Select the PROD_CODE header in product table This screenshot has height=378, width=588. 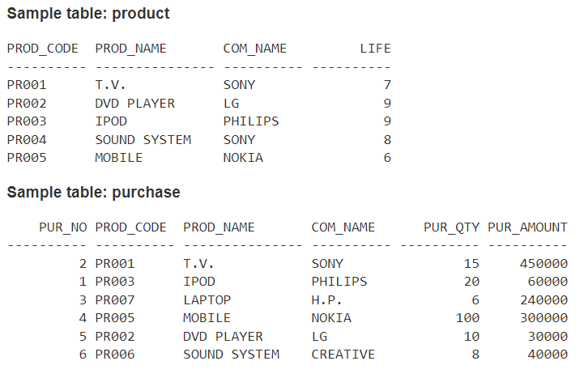click(x=42, y=49)
